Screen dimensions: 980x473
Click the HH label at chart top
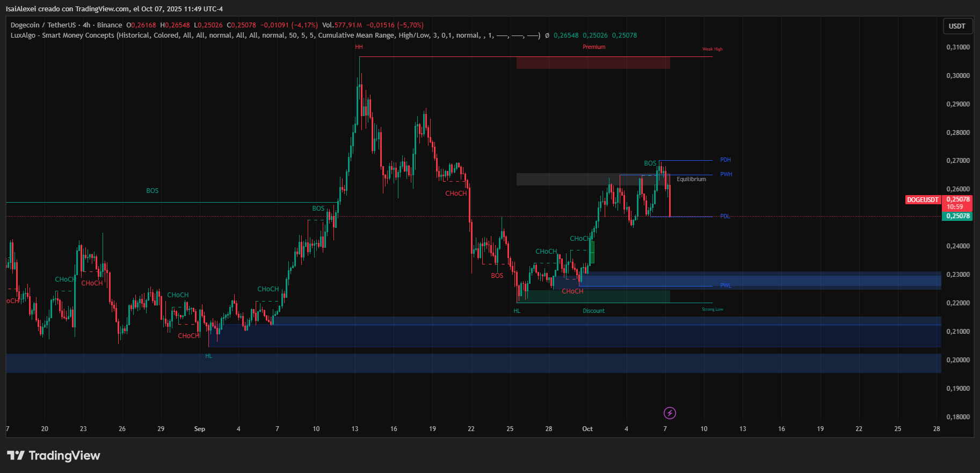359,47
